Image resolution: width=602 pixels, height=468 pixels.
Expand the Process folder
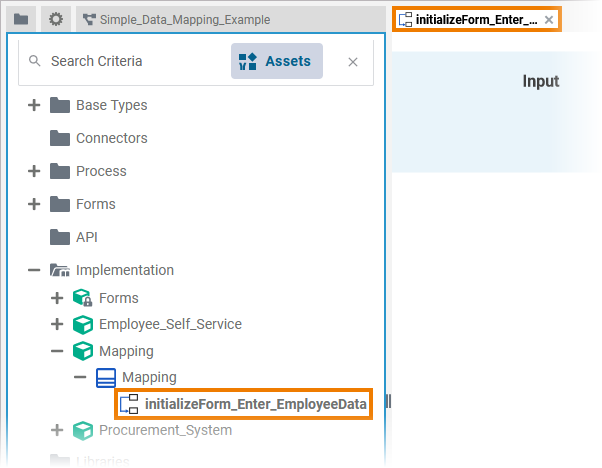click(34, 171)
